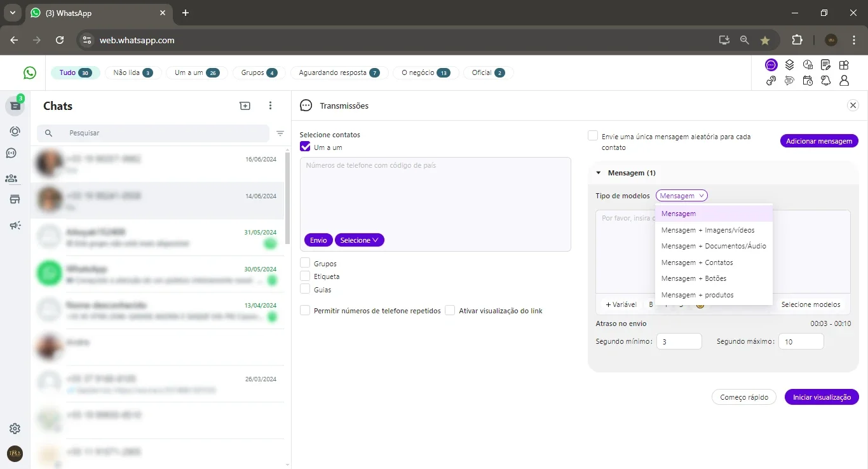Click the profile avatar at sidebar bottom
The width and height of the screenshot is (868, 469).
(x=15, y=454)
